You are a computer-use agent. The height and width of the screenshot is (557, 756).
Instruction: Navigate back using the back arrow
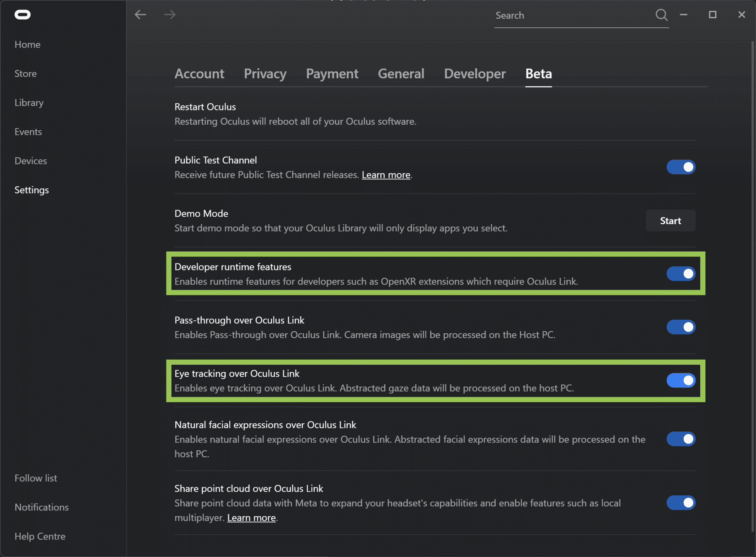pyautogui.click(x=141, y=14)
